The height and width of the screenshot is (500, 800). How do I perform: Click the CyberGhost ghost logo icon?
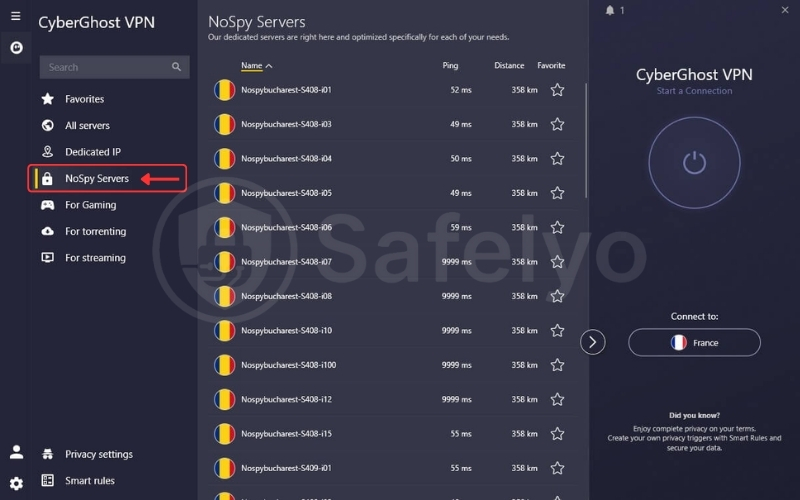tap(16, 47)
